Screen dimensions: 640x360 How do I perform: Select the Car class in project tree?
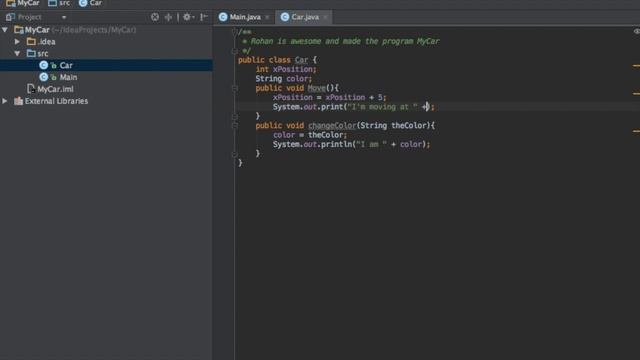tap(106, 65)
